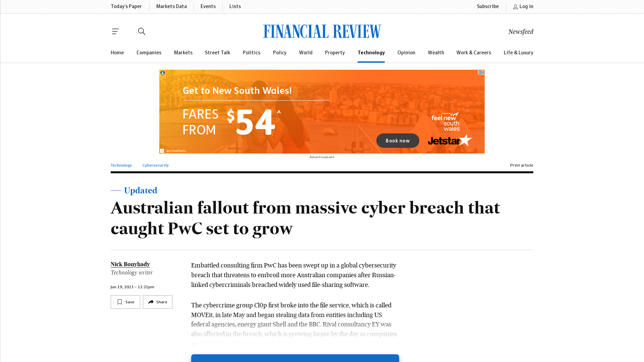Screen dimensions: 644x362
Task: Toggle the Save article checkbox state
Action: tap(126, 302)
